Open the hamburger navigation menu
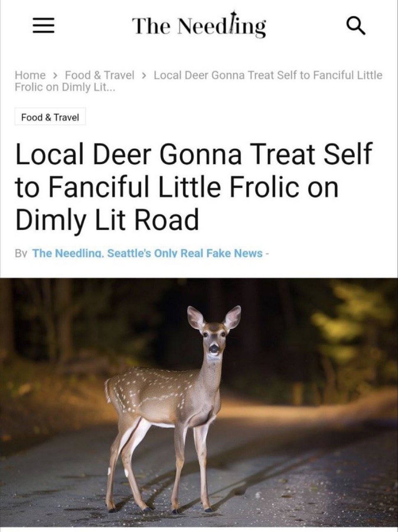 tap(44, 26)
